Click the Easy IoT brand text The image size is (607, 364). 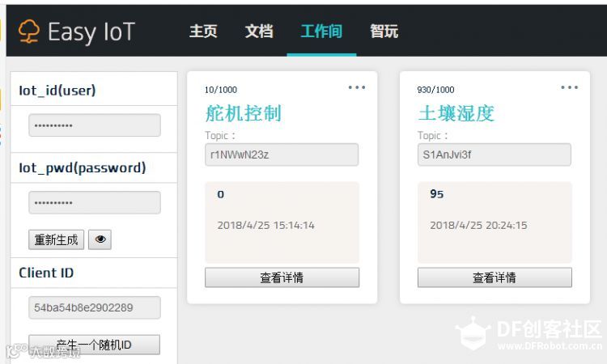(x=91, y=32)
